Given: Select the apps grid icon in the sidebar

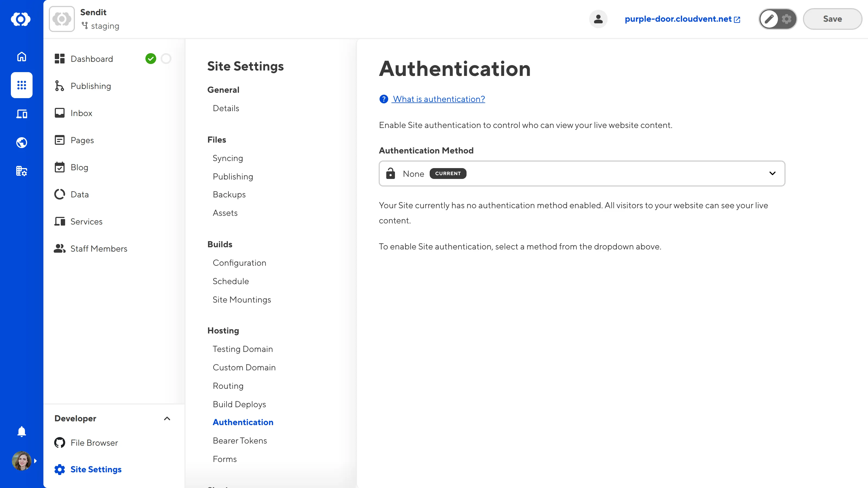Looking at the screenshot, I should click(21, 85).
